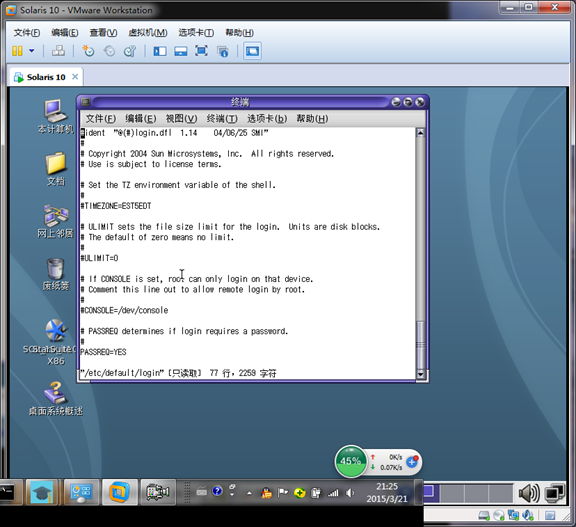This screenshot has height=527, width=576.
Task: Click terminal scrollbar up arrow
Action: (x=420, y=133)
